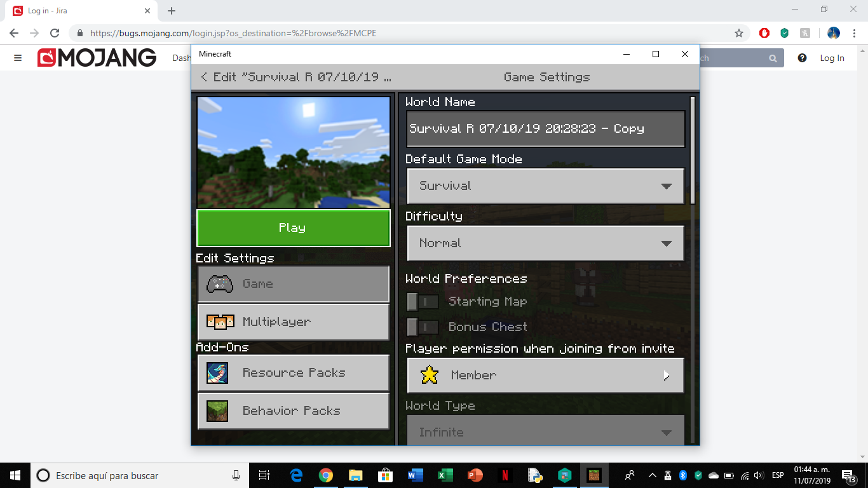Click the Bluetooth tray icon
The width and height of the screenshot is (868, 488).
(683, 475)
